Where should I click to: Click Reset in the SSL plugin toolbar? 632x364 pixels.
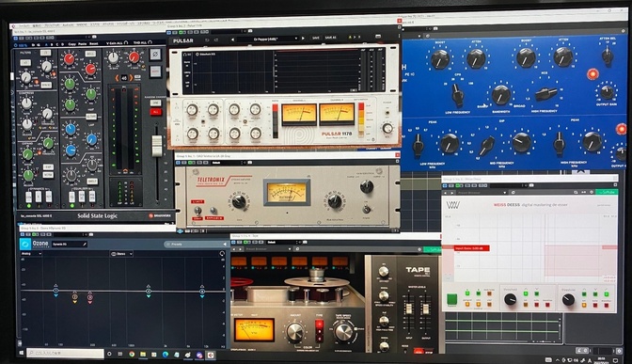point(93,43)
